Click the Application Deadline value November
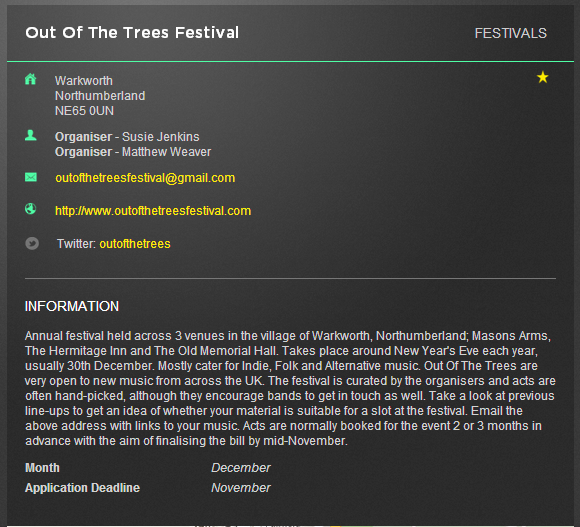Image resolution: width=580 pixels, height=527 pixels. 241,488
